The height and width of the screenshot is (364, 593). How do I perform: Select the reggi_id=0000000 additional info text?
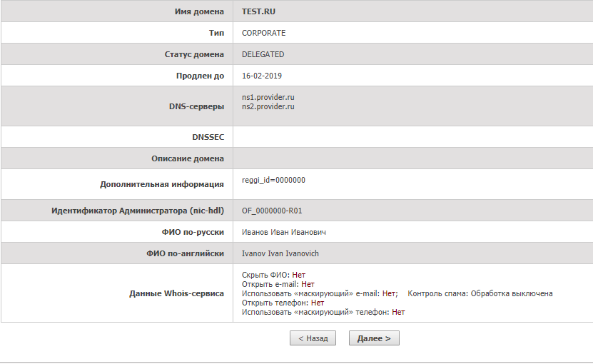click(x=273, y=180)
